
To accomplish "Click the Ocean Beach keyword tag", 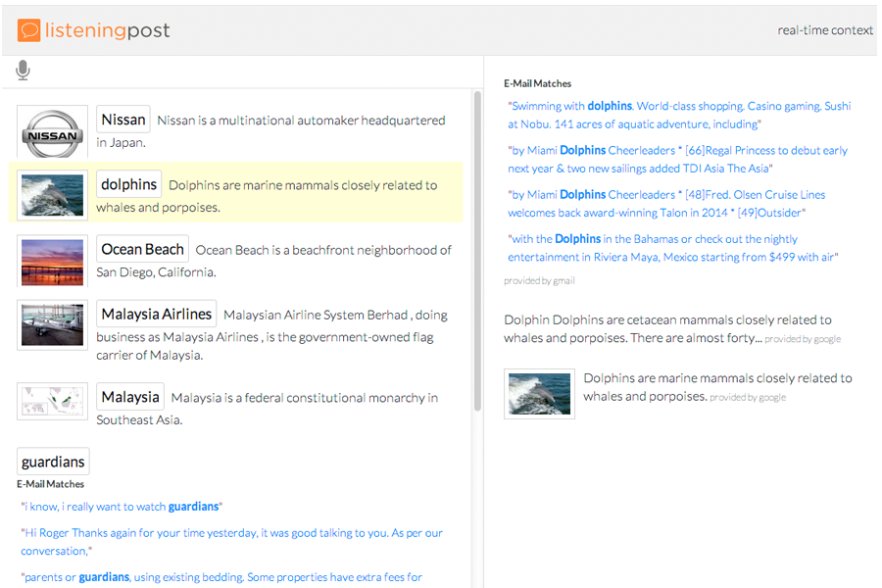I will click(142, 249).
